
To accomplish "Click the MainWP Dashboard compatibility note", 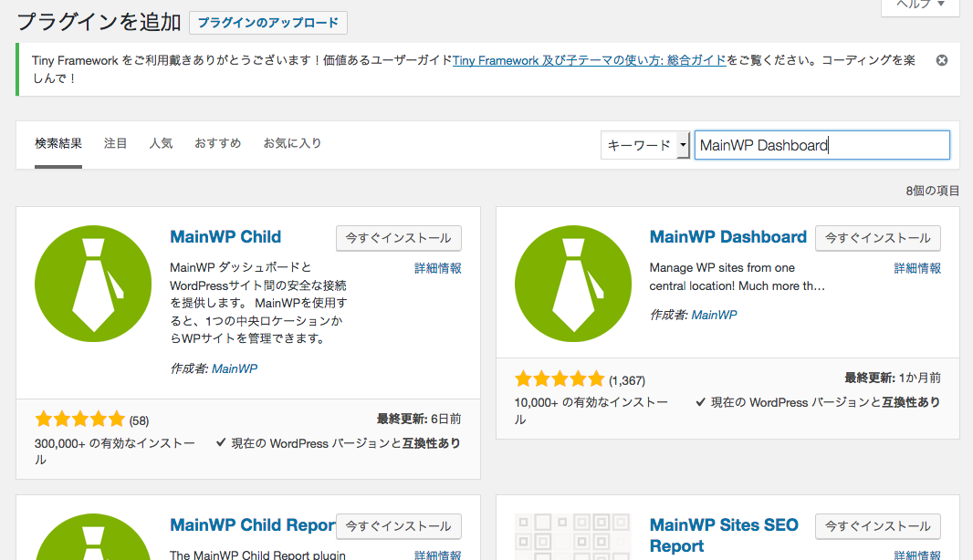I will pos(818,402).
